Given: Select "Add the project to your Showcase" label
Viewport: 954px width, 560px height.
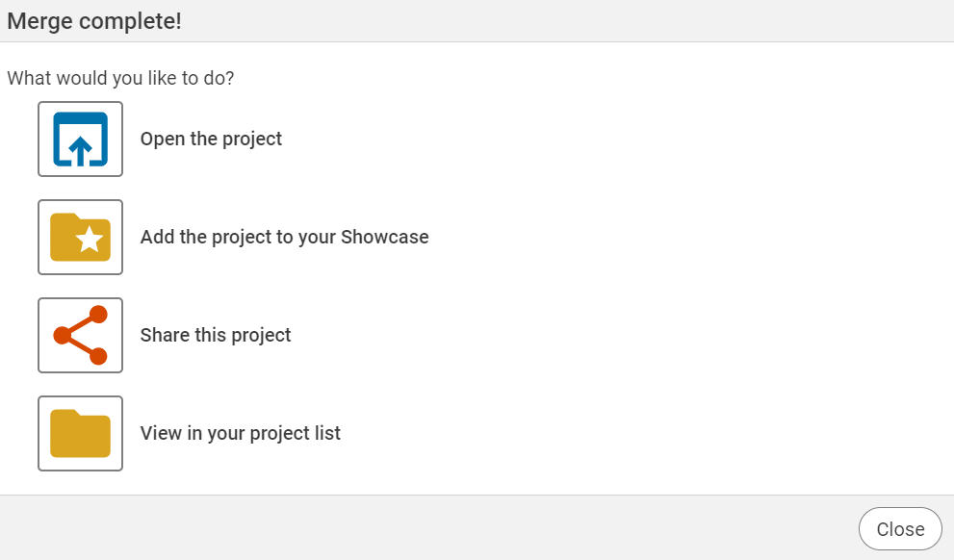Looking at the screenshot, I should [x=284, y=238].
